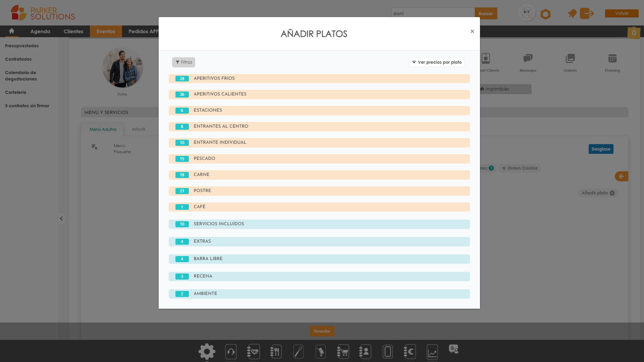Open the headset support icon in bottom bar

[x=231, y=352]
